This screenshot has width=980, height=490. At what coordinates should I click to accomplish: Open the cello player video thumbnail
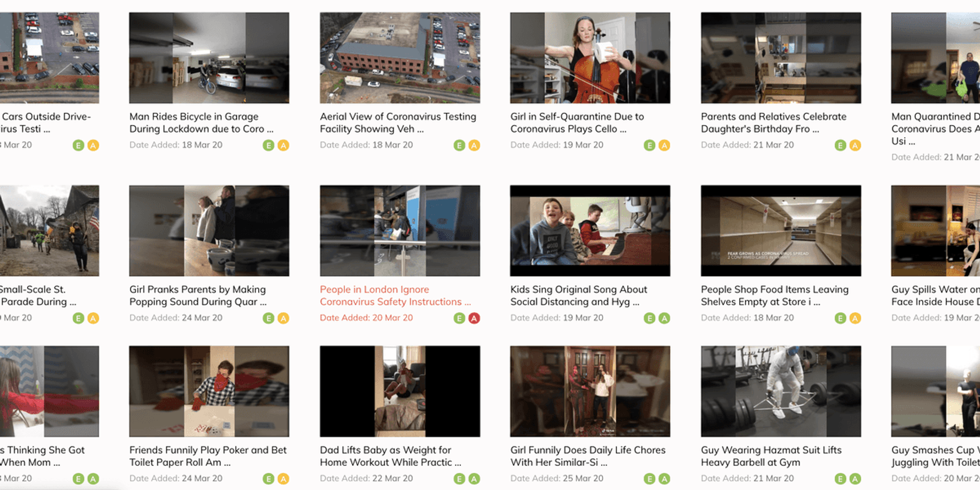click(x=590, y=58)
